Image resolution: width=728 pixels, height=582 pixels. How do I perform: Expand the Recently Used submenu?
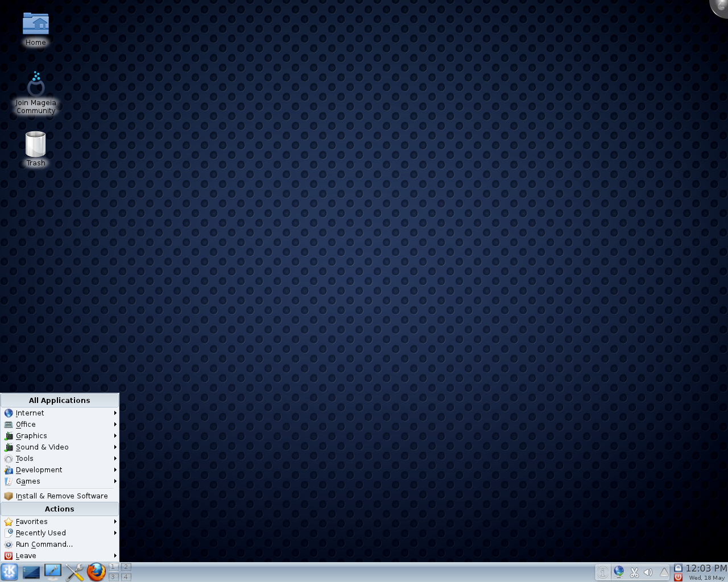click(x=60, y=533)
